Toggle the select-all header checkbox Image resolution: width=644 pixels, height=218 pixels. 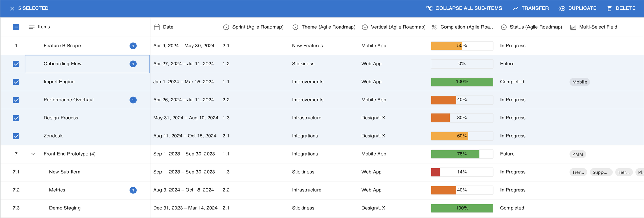click(16, 27)
